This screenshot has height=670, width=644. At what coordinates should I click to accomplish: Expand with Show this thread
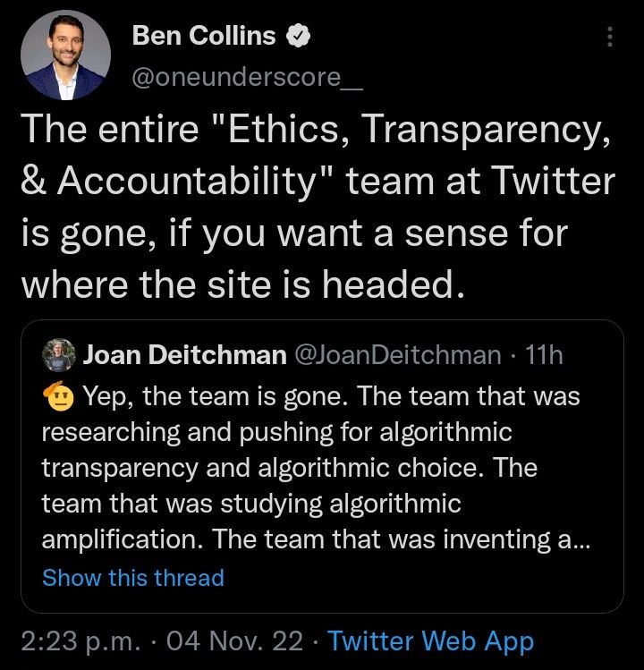132,578
